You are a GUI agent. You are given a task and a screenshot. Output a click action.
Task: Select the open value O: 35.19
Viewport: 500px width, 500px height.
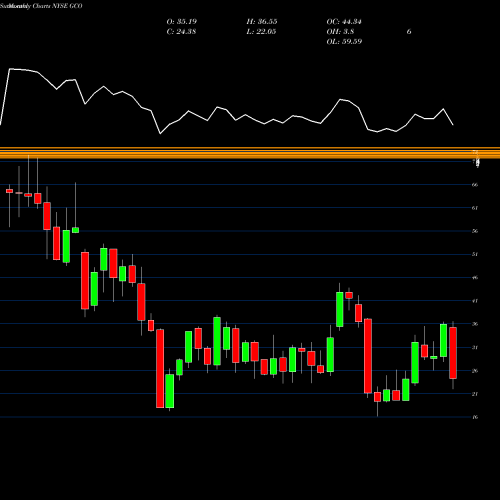tap(182, 22)
